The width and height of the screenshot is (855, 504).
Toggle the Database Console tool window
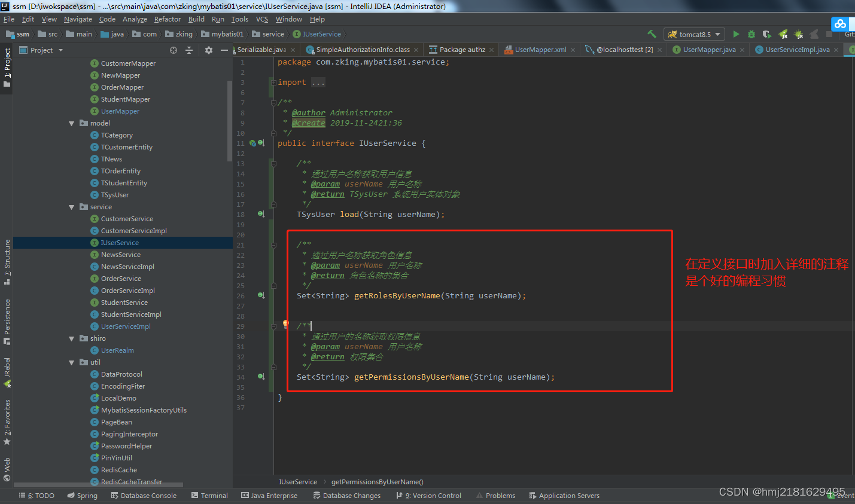[x=144, y=496]
